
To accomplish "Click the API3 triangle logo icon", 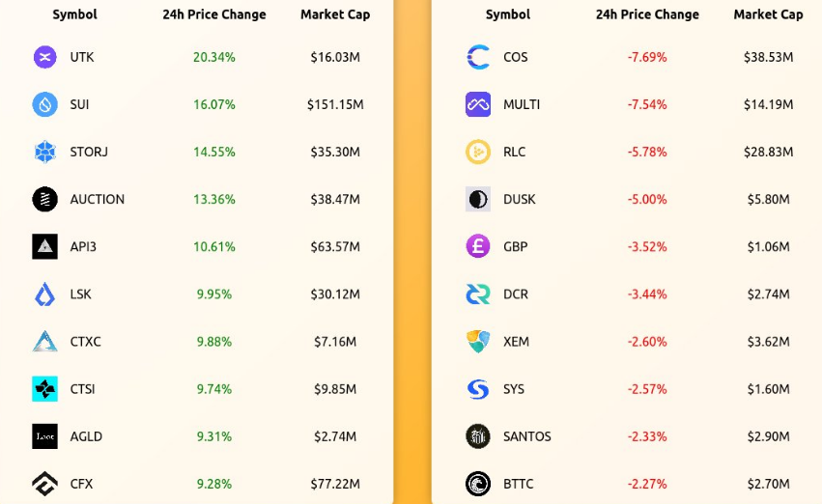I will [45, 247].
